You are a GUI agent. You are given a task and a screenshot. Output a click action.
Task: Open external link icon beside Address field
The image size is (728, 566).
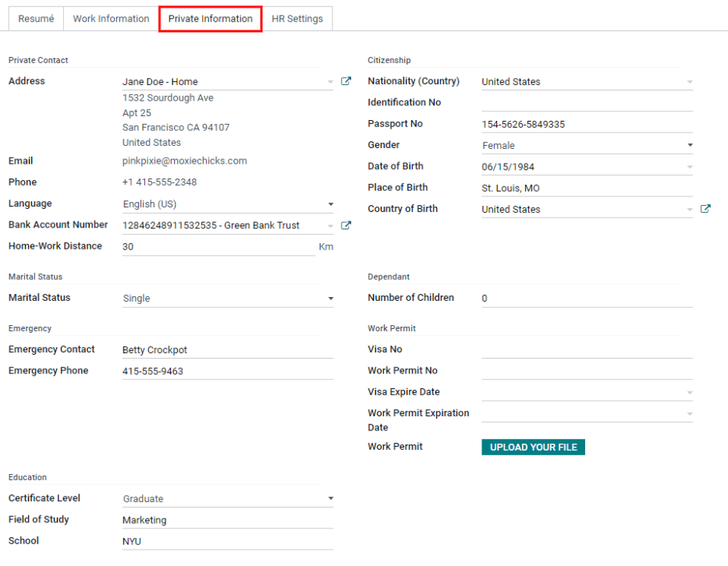(x=346, y=81)
